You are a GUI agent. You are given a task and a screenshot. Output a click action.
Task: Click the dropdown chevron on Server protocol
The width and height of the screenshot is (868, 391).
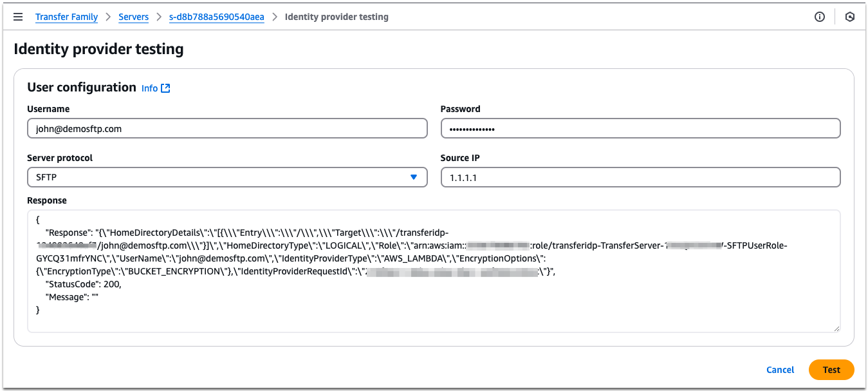tap(414, 177)
